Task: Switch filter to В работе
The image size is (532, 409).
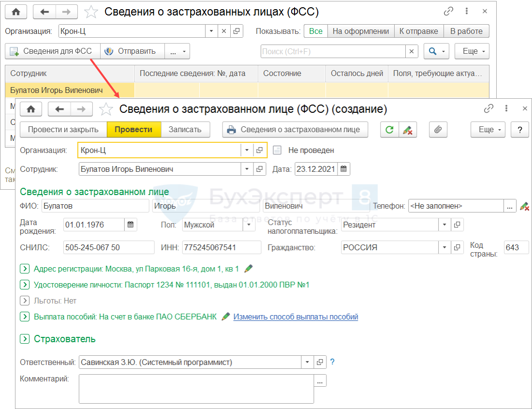Action: point(466,31)
